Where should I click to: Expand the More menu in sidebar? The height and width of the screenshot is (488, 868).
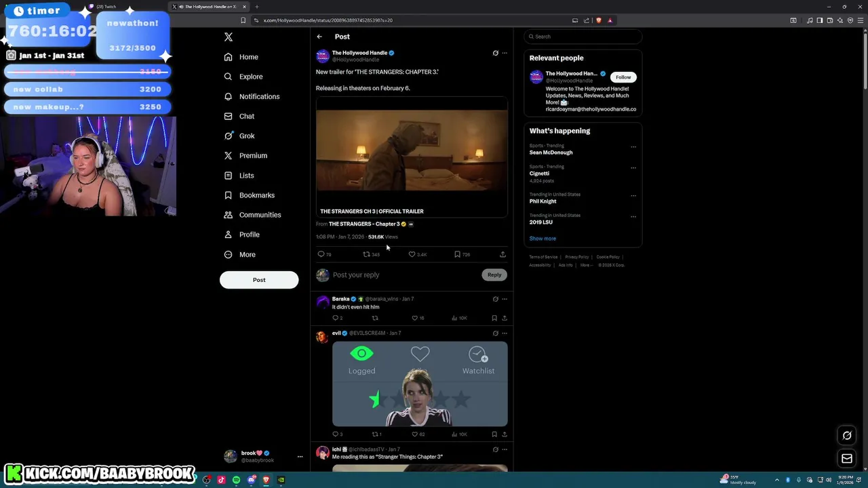(x=239, y=254)
